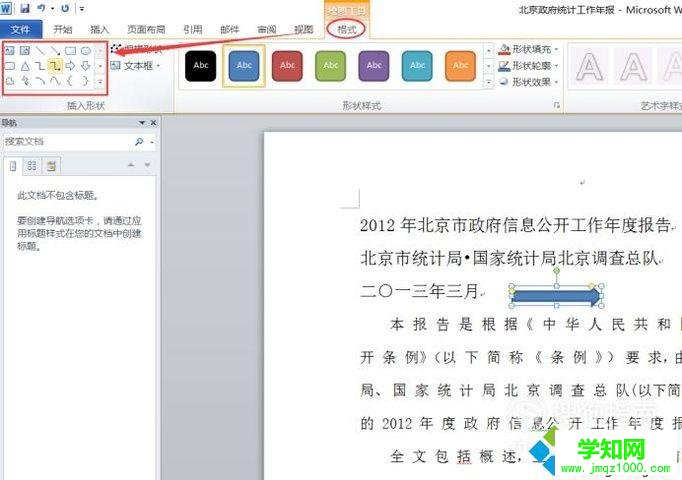Screen dimensions: 682x480
Task: Select the oval shape
Action: tap(86, 51)
